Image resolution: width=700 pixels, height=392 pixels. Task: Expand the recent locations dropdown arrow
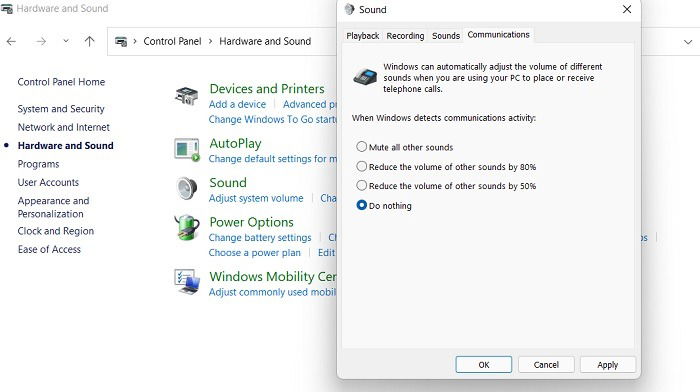click(66, 41)
